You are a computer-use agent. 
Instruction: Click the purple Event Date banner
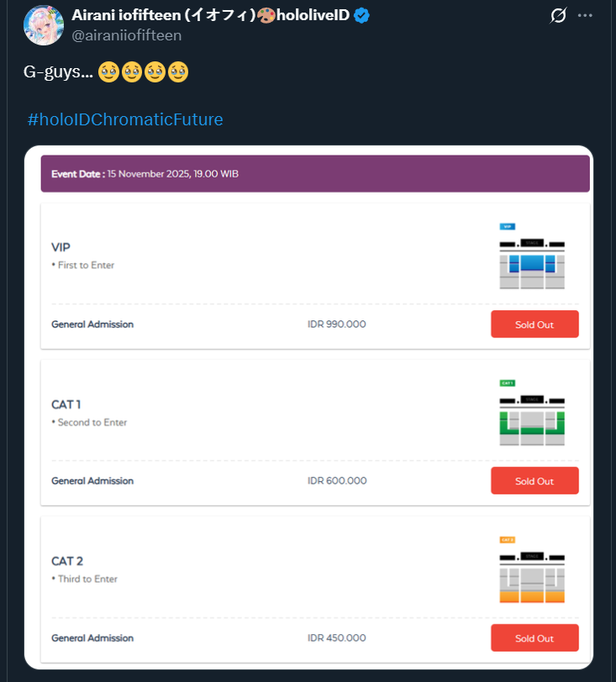click(315, 174)
